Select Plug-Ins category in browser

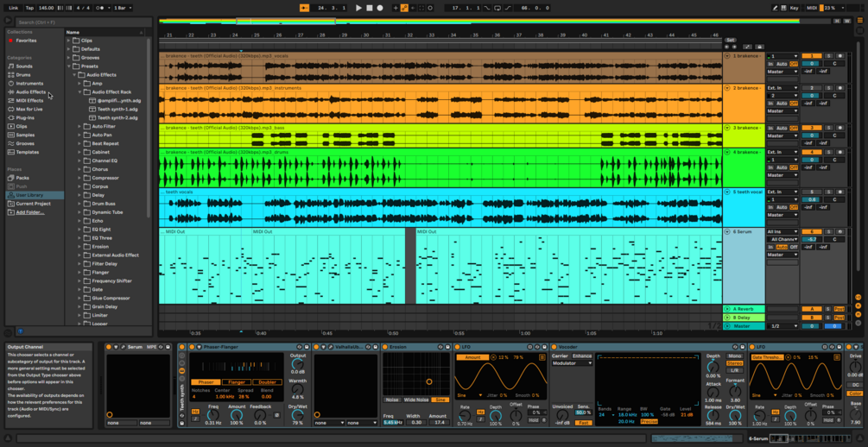click(x=25, y=118)
